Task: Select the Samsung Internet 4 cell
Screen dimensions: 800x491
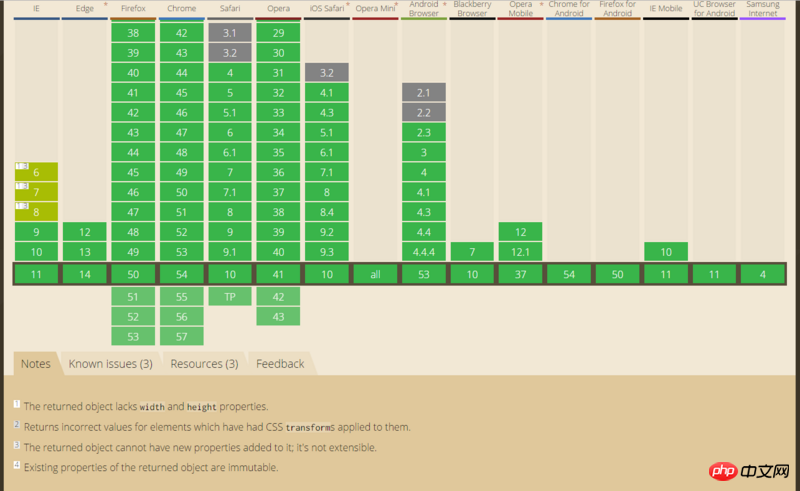Action: click(x=763, y=274)
